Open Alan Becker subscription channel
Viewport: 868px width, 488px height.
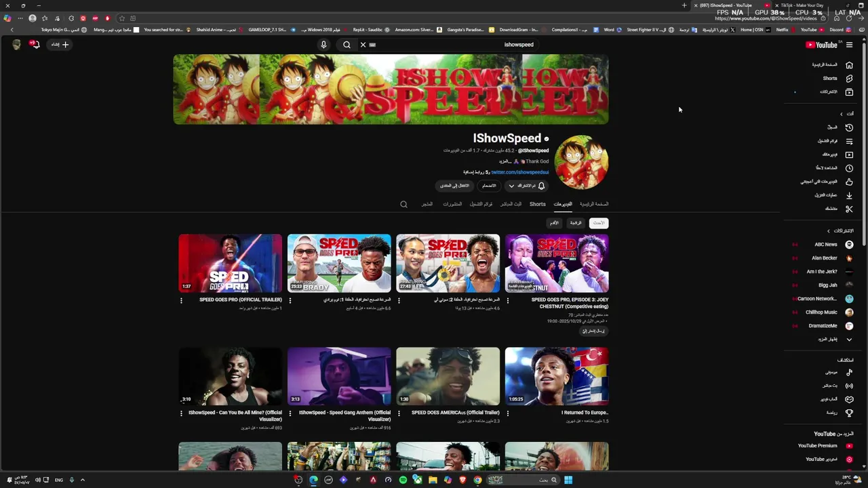831,258
